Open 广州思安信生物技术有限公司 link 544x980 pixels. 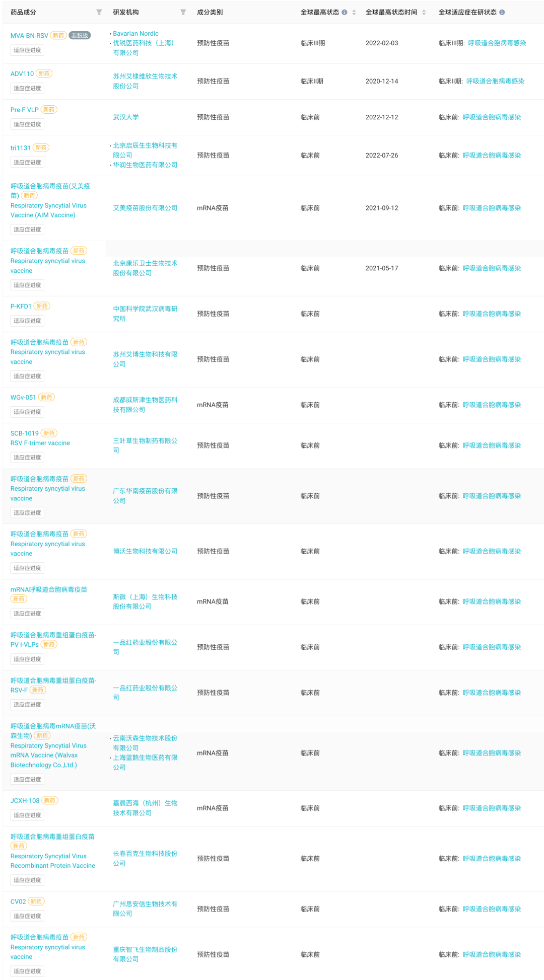145,909
